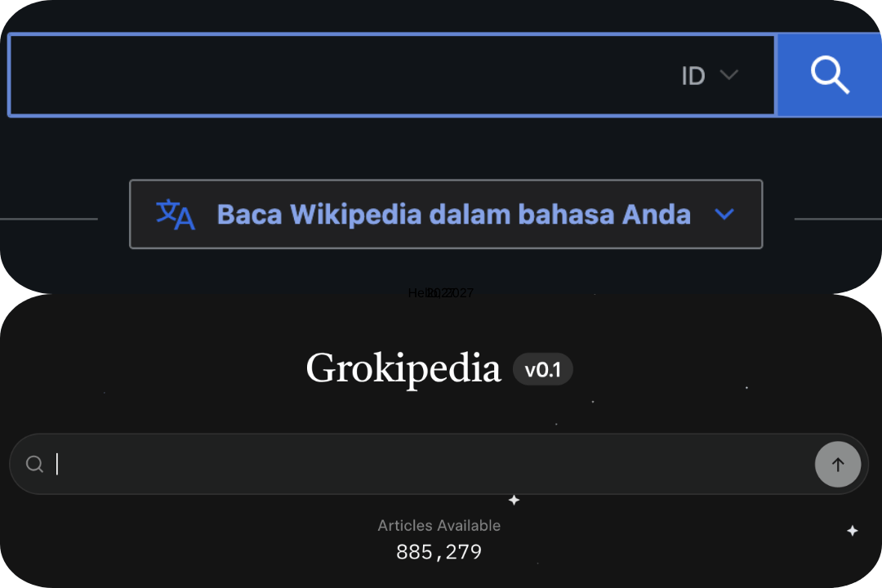
Task: Open Grokipedia home via the wordmark
Action: click(403, 367)
